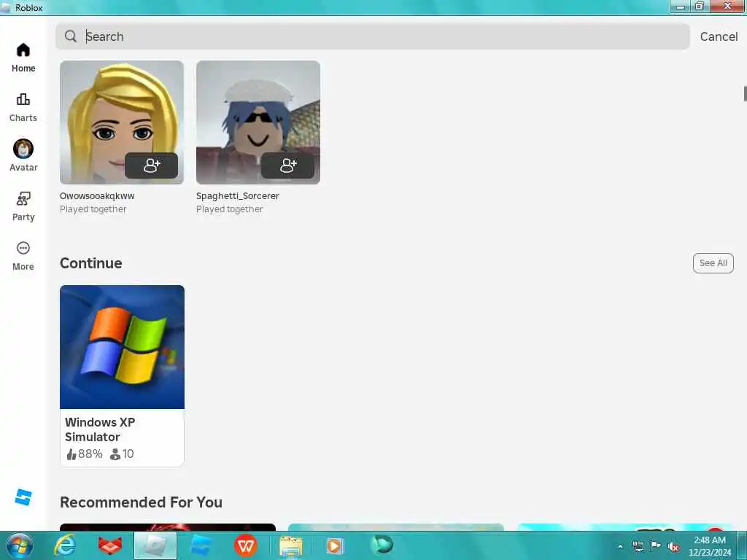Open the Avatar editor
Image resolution: width=747 pixels, height=560 pixels.
[23, 156]
